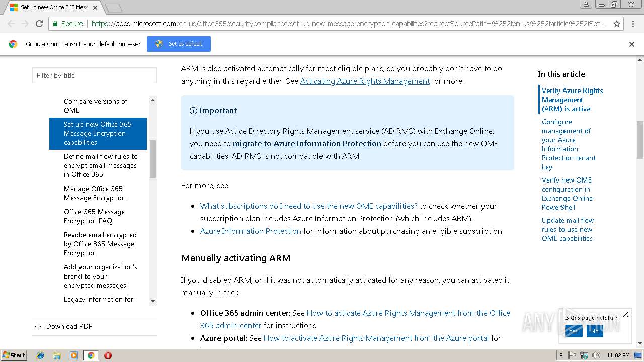
Task: Click the 'In this article' heading
Action: pos(561,74)
